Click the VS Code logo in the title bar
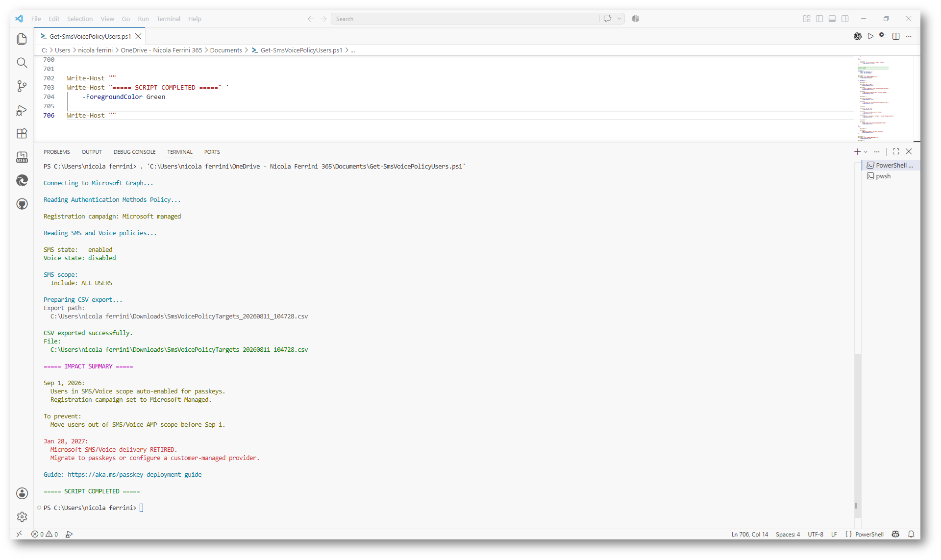The image size is (941, 560). (x=19, y=19)
